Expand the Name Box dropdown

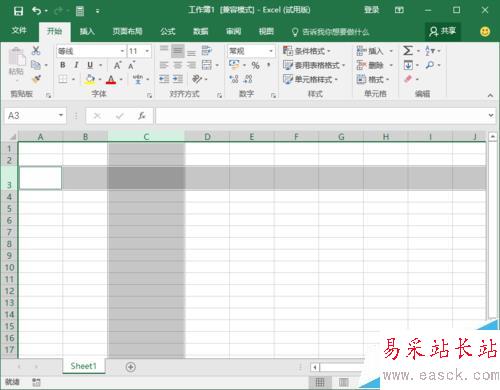pos(61,115)
